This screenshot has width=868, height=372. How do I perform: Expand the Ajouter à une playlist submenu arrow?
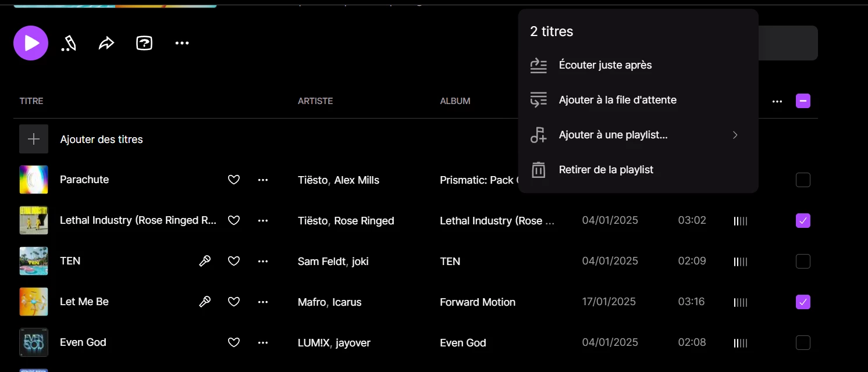click(x=735, y=135)
